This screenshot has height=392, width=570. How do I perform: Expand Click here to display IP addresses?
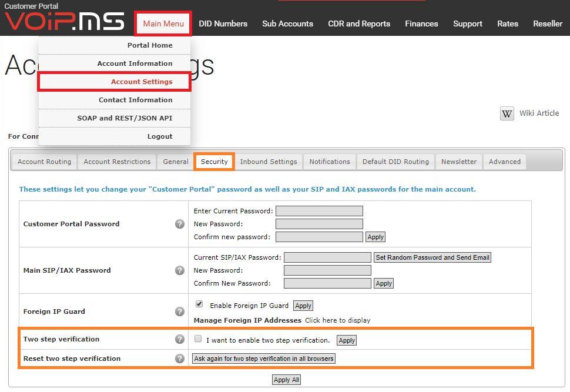[337, 320]
